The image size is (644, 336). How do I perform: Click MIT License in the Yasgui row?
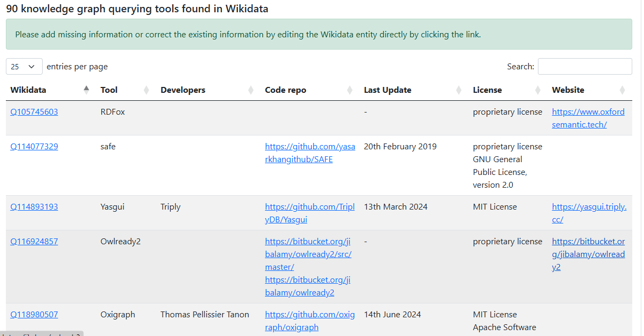click(495, 207)
